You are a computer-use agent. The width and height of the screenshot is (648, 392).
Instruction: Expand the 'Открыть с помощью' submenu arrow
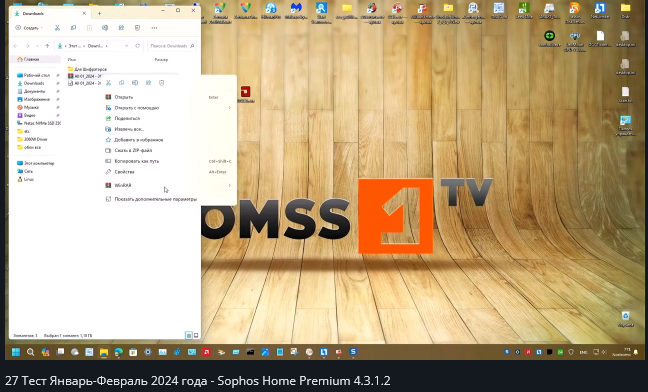coord(230,108)
